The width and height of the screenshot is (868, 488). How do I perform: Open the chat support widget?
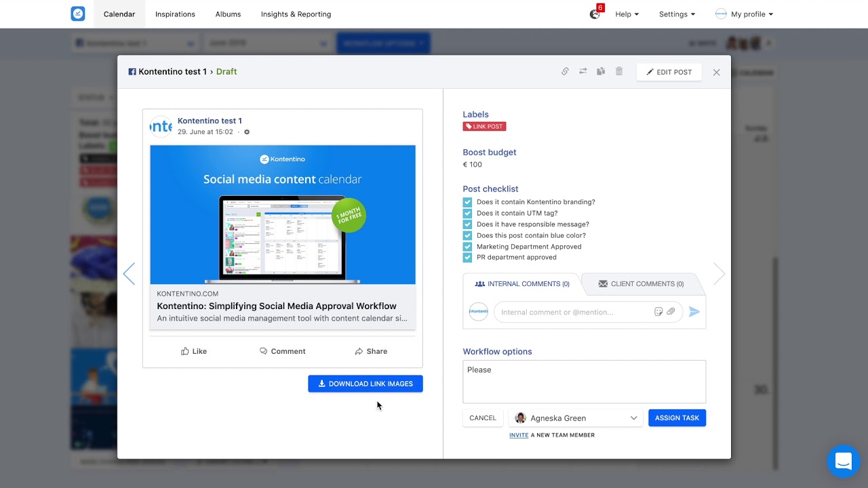tap(844, 462)
